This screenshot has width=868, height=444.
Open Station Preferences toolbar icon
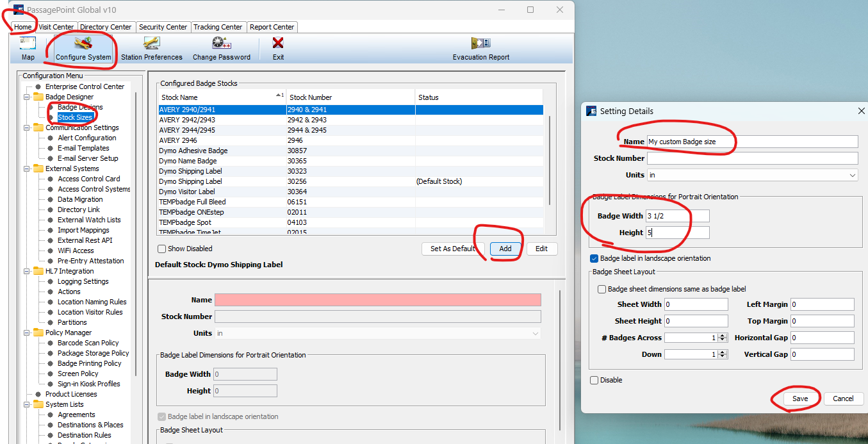click(151, 43)
